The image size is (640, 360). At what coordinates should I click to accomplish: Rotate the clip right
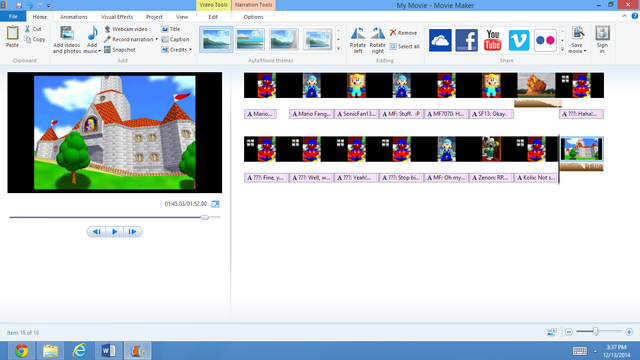click(378, 40)
